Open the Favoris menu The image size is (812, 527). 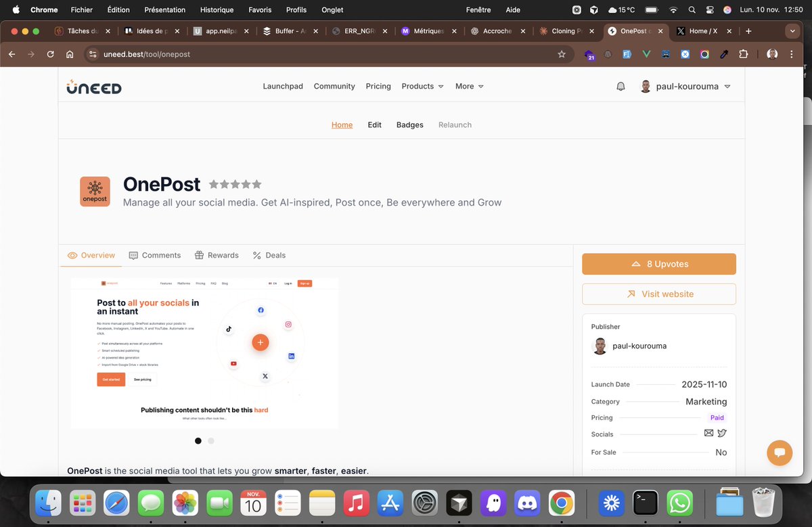(x=260, y=10)
